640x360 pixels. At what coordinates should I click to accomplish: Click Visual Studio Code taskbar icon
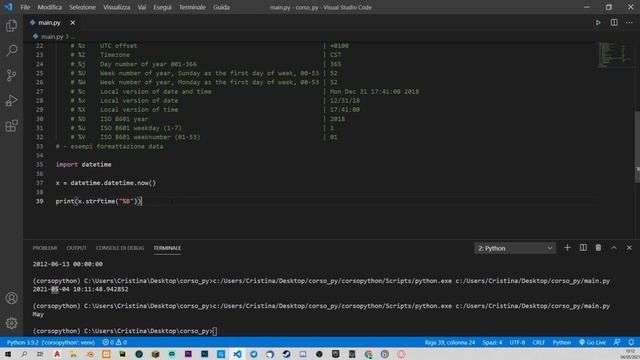(x=237, y=354)
